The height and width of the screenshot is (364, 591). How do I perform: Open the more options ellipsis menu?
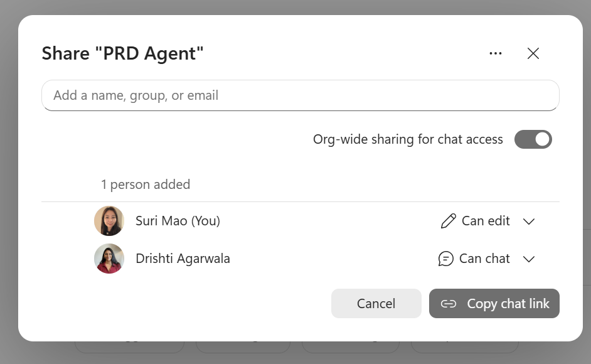point(495,53)
